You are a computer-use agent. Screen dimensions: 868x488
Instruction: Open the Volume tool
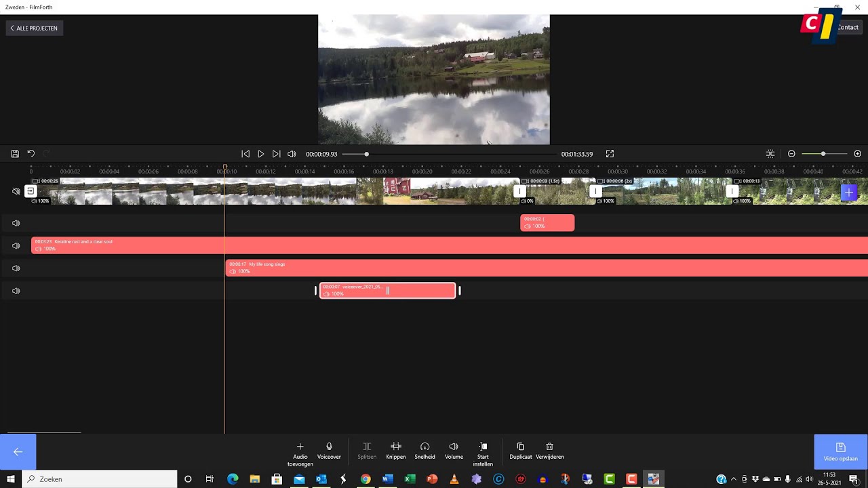click(x=454, y=451)
